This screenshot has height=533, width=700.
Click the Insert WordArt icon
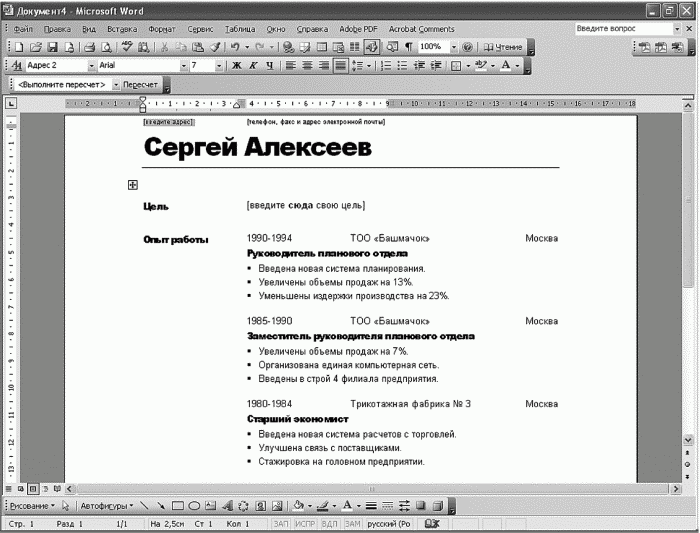click(227, 506)
